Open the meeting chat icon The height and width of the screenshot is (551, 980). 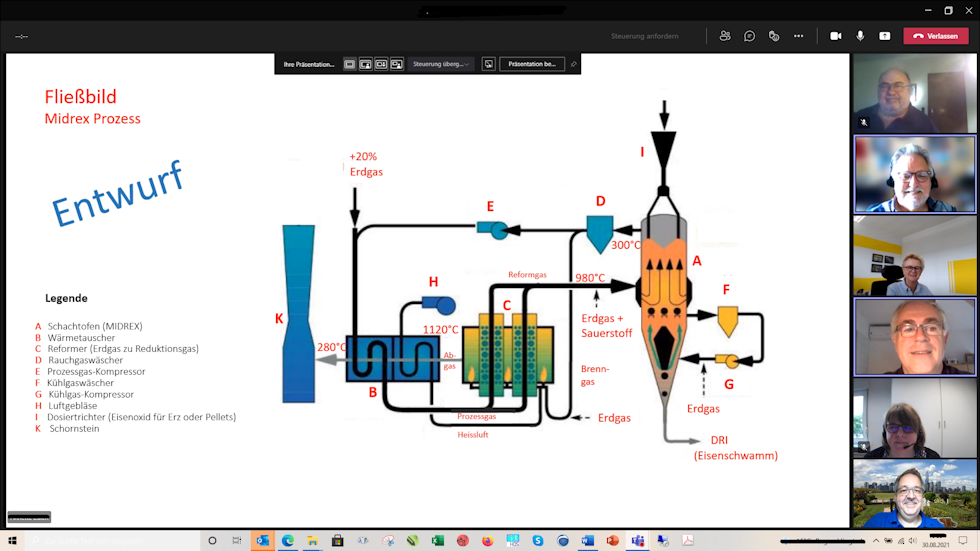(749, 36)
